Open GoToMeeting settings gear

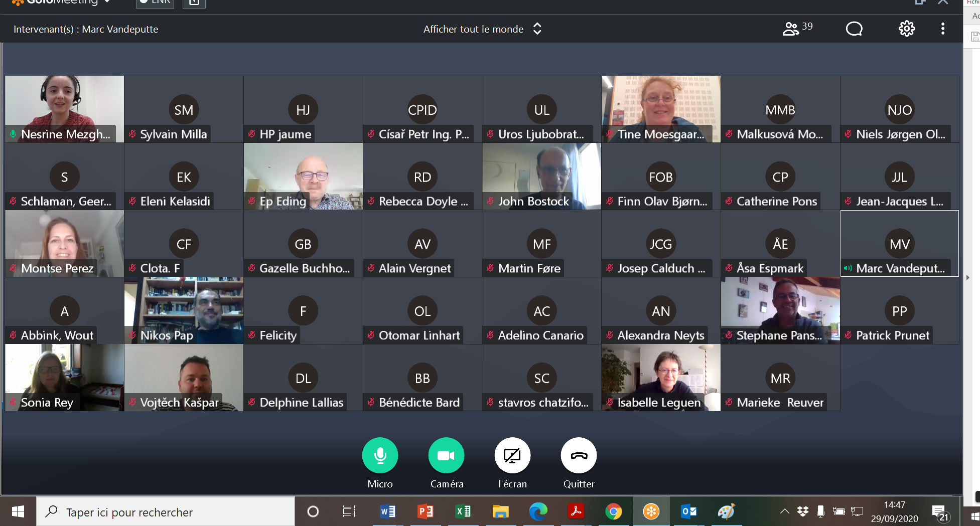[x=906, y=29]
